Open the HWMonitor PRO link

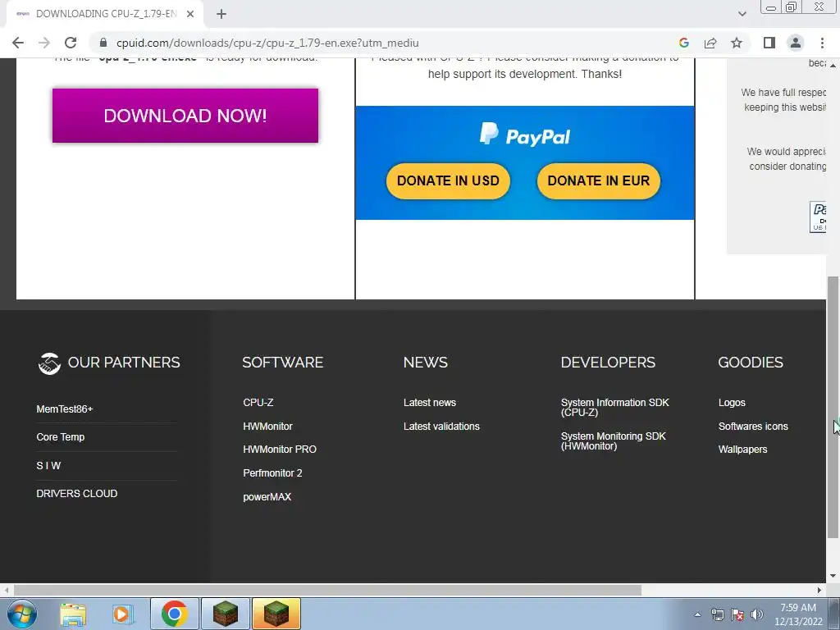pos(280,450)
